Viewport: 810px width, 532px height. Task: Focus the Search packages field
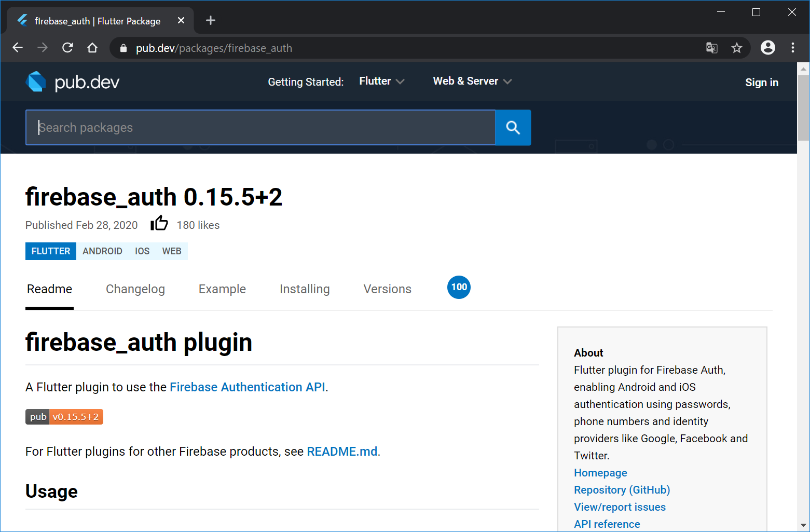point(260,128)
